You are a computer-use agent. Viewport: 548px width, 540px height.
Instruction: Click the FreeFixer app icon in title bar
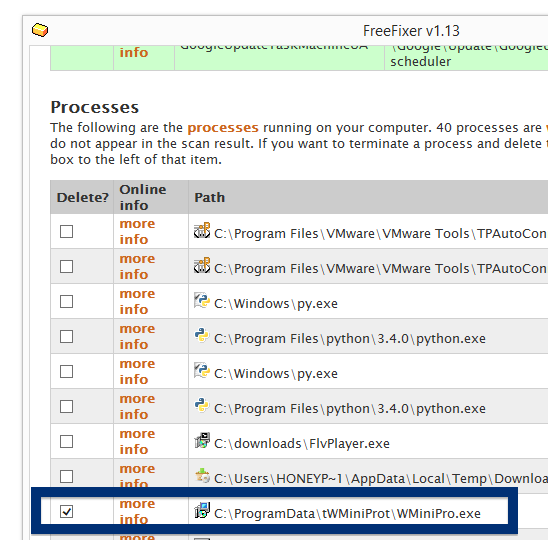click(x=40, y=30)
